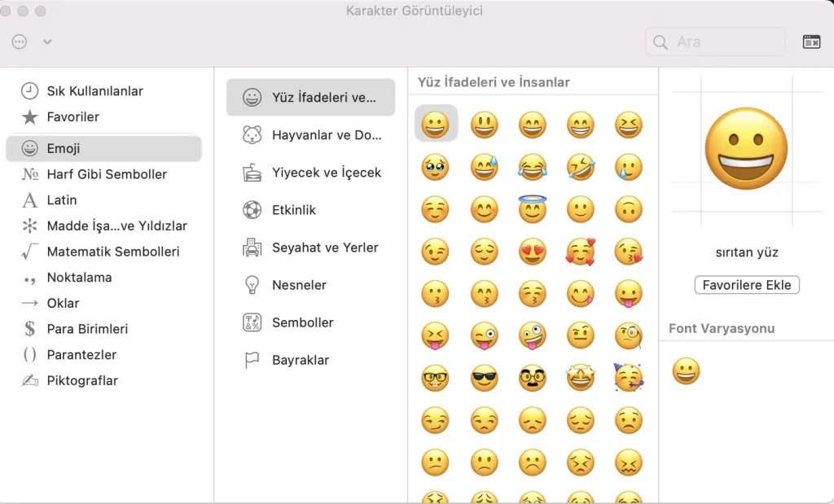Select the font variation emoji under Font Varyasyonu
Screen dimensions: 834x504
point(686,371)
